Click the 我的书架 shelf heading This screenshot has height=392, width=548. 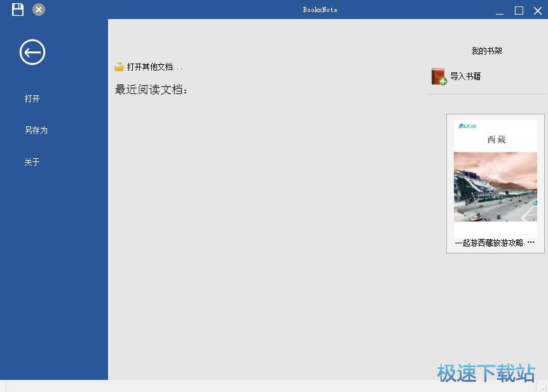click(x=486, y=50)
